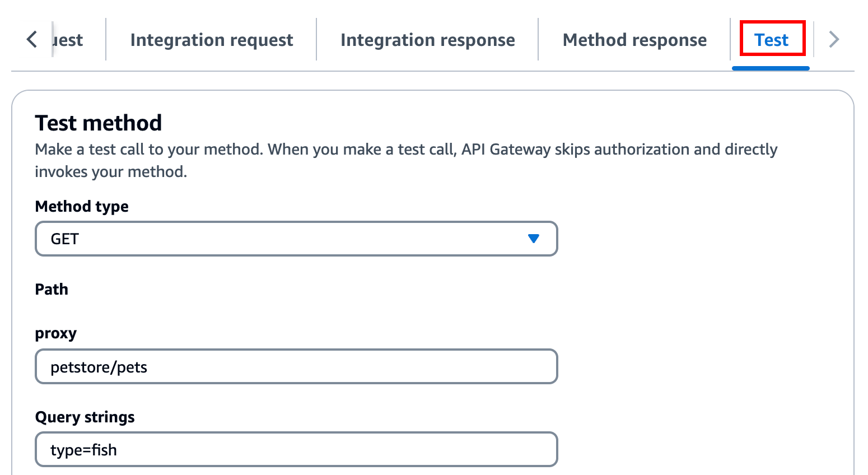Viewport: 868px width, 475px height.
Task: Switch to the Integration response tab
Action: [427, 40]
